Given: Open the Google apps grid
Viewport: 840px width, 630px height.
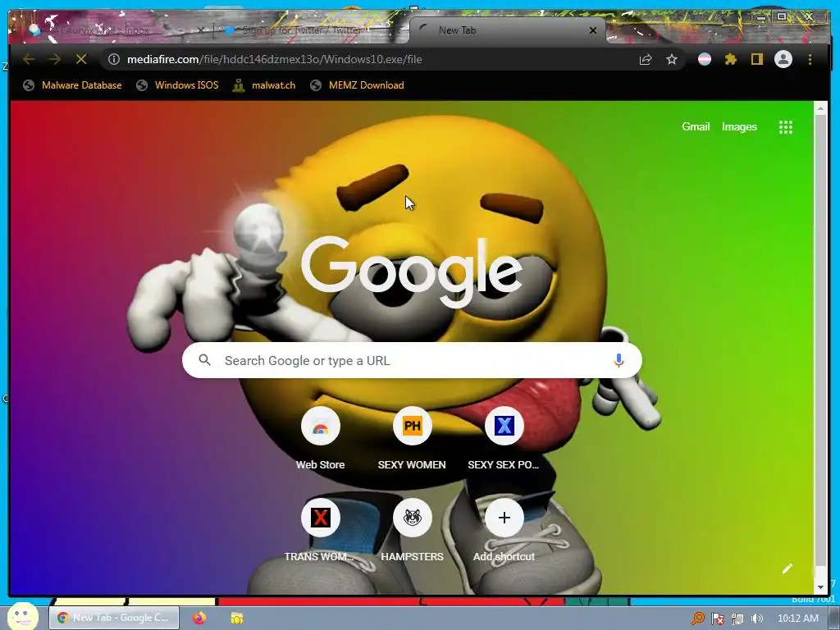Looking at the screenshot, I should (x=785, y=127).
